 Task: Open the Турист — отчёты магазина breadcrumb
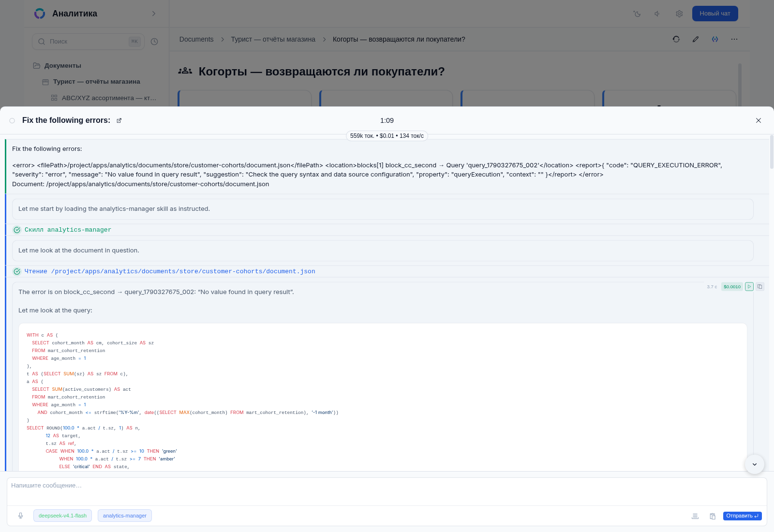click(273, 39)
